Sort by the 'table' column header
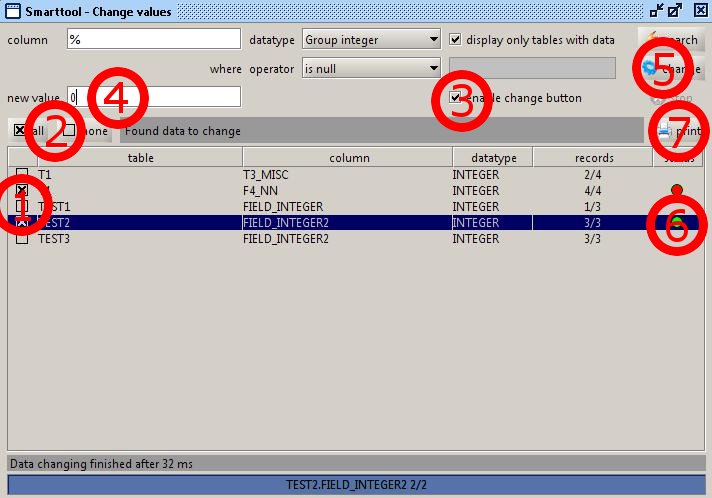712x498 pixels. click(140, 158)
